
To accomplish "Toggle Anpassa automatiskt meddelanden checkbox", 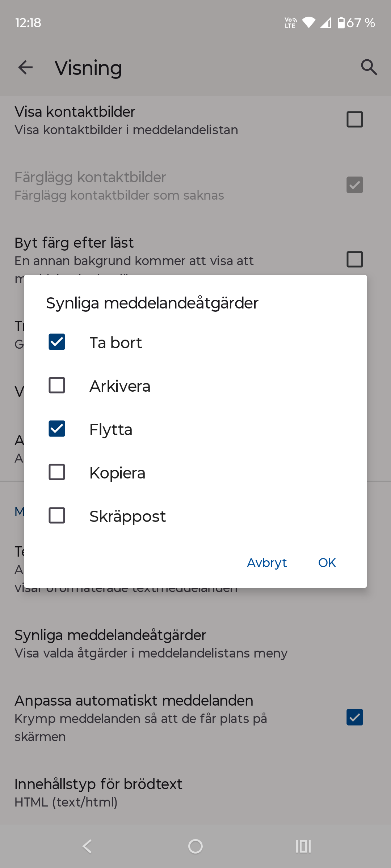I will 355,717.
